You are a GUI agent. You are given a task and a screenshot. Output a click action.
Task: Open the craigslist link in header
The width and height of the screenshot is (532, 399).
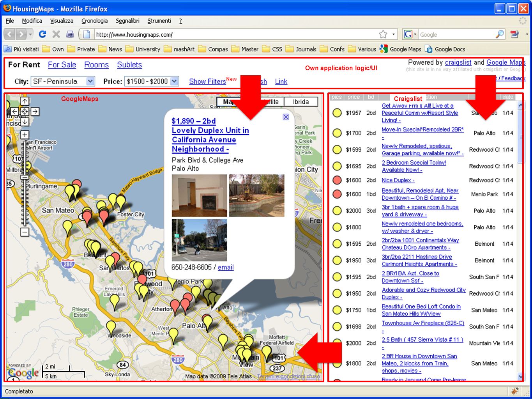click(458, 62)
